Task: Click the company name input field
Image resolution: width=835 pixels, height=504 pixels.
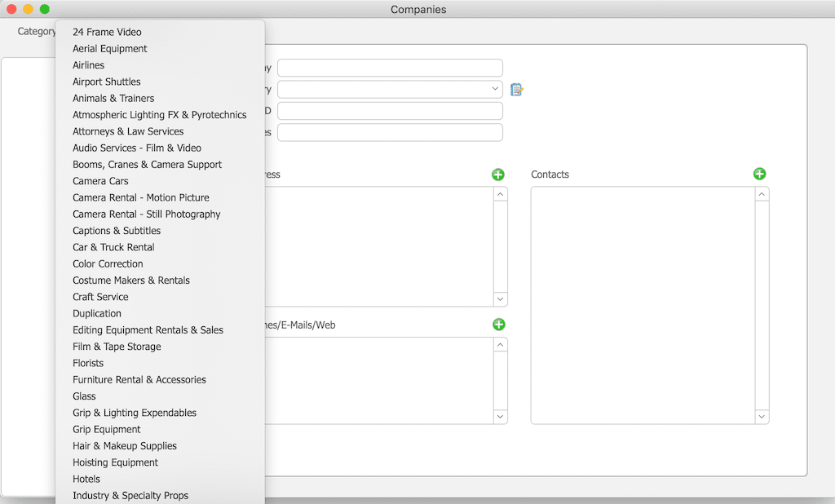Action: [390, 68]
